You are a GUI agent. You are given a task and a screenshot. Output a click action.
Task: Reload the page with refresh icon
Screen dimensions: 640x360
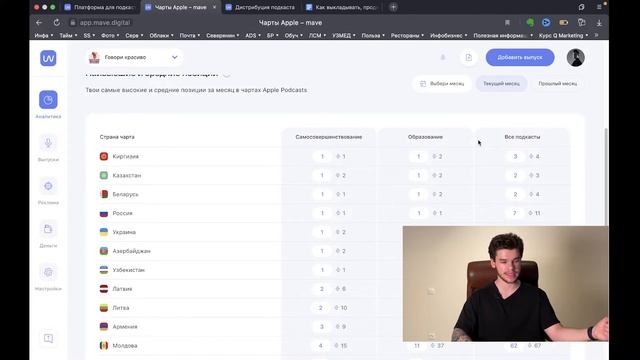(57, 23)
